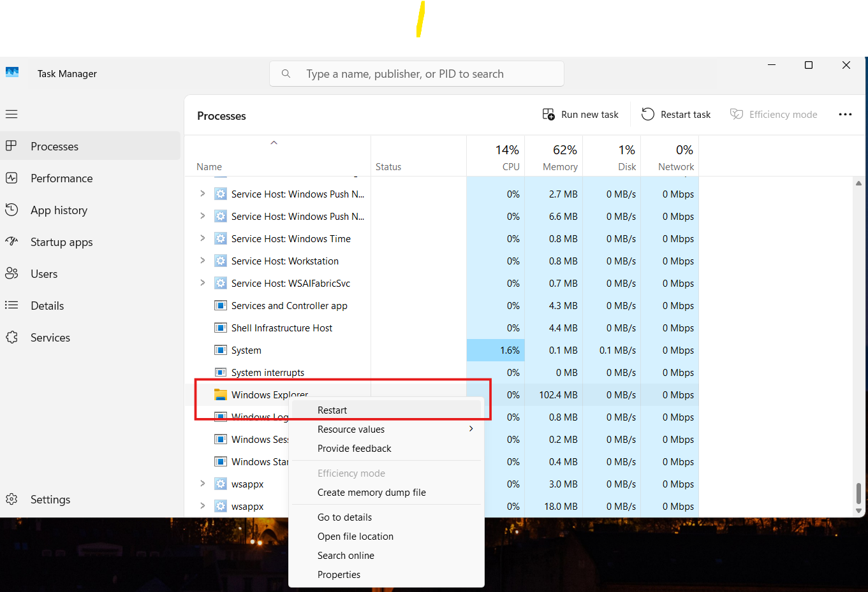Click the magnifier icon in the search box

286,74
